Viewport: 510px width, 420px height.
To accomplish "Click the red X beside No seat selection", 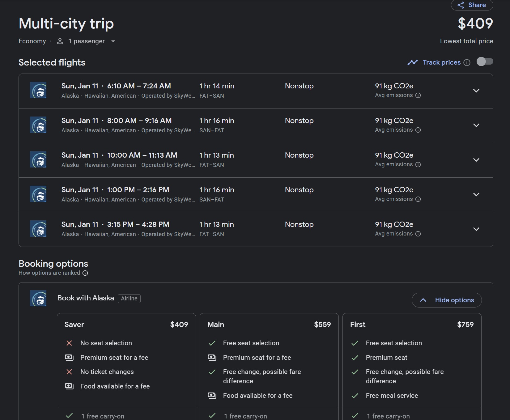I will click(69, 343).
